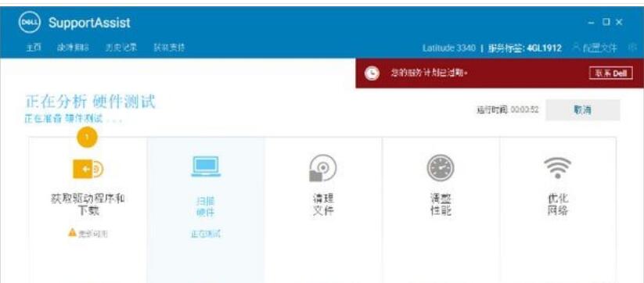Click the orange warning triangle under drivers

pos(72,232)
